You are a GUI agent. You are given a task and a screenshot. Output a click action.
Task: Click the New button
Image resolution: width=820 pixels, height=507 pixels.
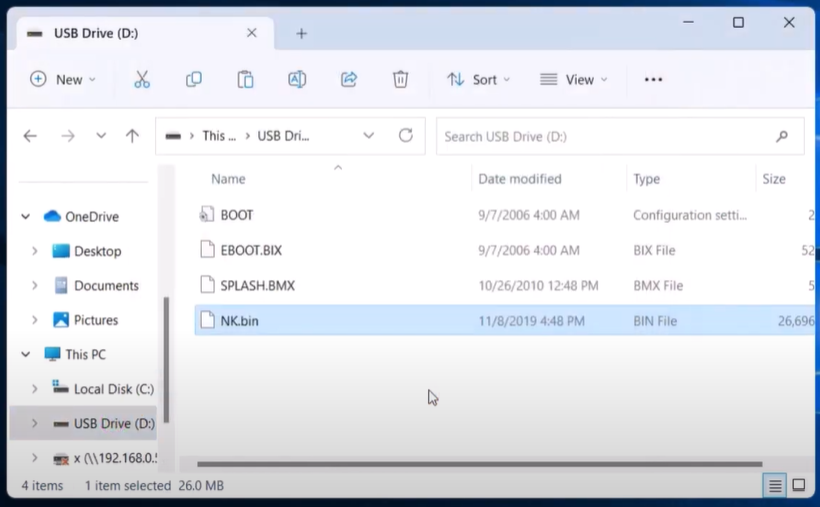[x=63, y=79]
